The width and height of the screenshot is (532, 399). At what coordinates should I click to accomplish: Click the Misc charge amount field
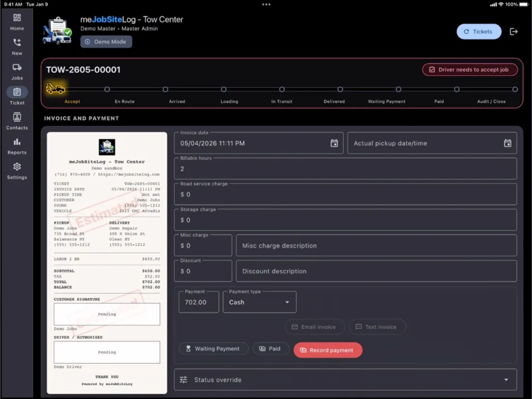click(203, 245)
